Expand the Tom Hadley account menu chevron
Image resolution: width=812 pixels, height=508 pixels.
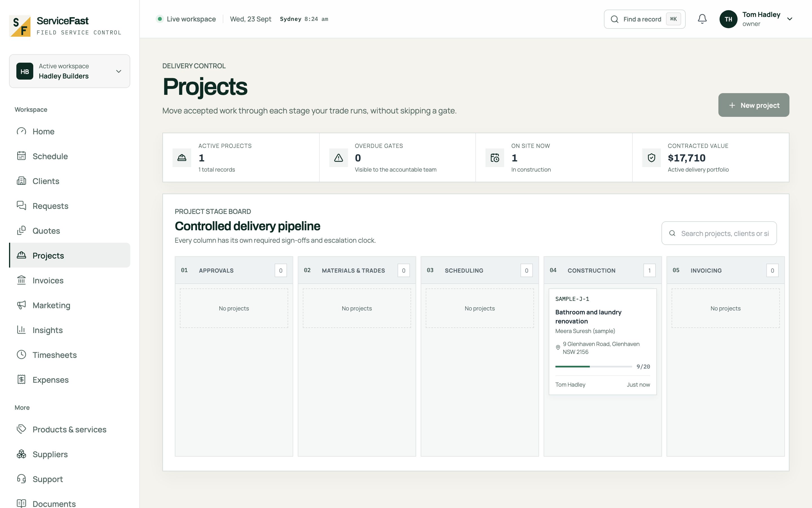(x=790, y=19)
